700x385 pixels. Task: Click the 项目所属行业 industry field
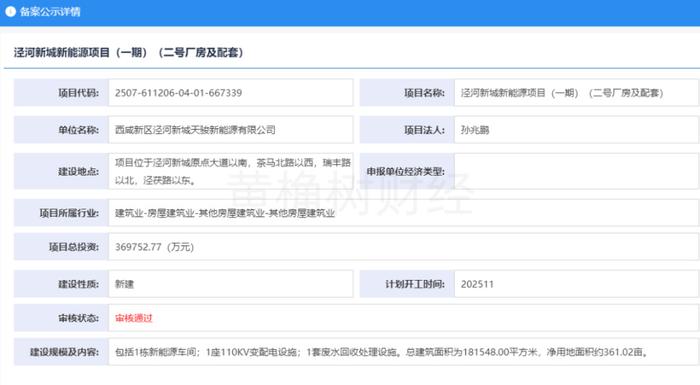tap(404, 213)
